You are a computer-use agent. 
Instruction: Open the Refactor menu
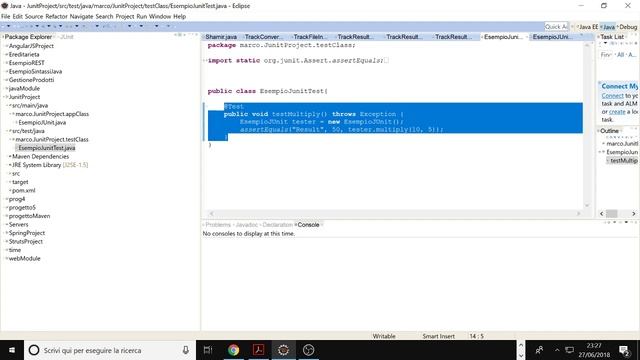point(56,17)
